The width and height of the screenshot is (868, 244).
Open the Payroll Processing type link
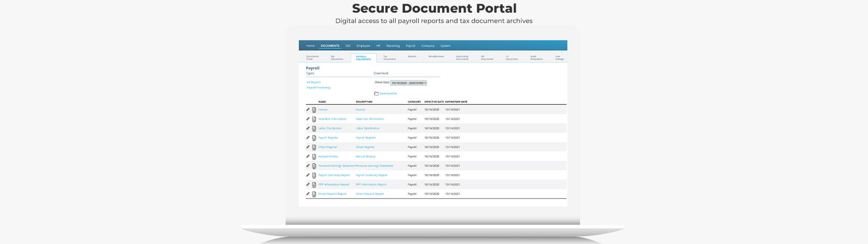(x=318, y=88)
